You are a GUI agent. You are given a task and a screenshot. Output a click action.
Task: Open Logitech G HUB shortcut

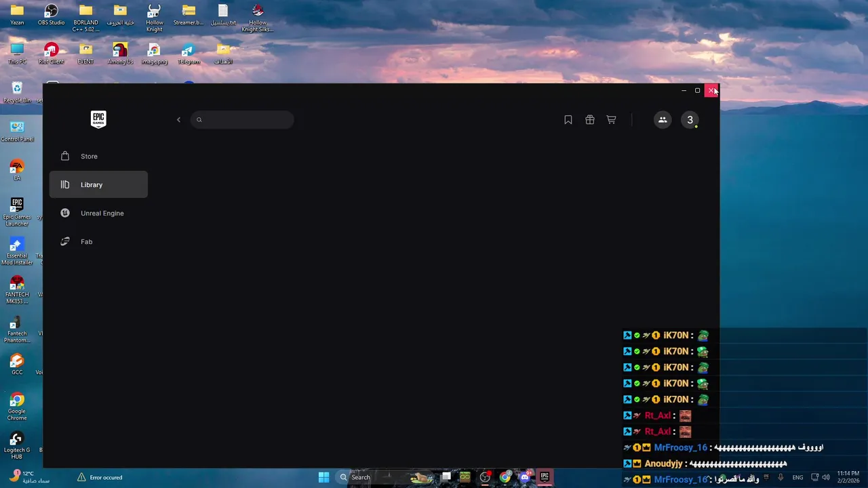[x=17, y=444]
